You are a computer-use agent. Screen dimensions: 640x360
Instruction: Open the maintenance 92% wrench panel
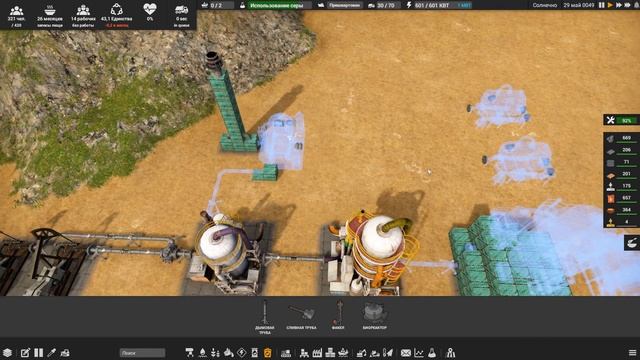point(621,120)
